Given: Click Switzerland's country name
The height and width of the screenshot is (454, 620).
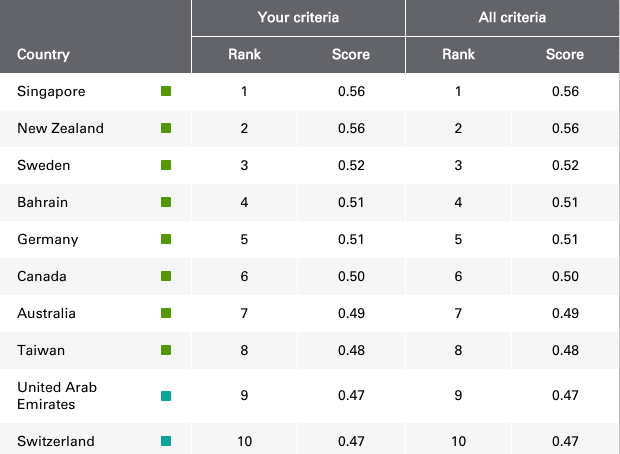Looking at the screenshot, I should (56, 441).
